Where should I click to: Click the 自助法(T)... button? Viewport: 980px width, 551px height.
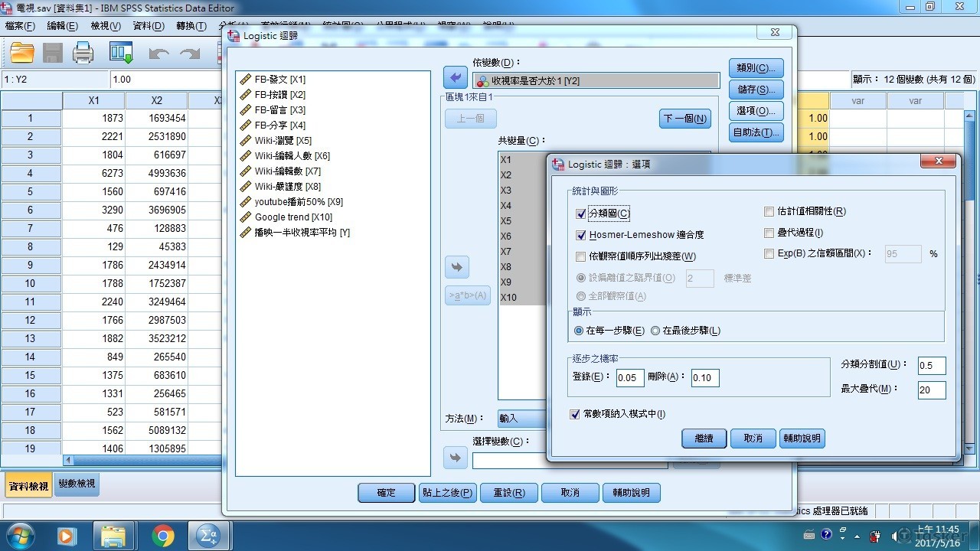[x=756, y=132]
